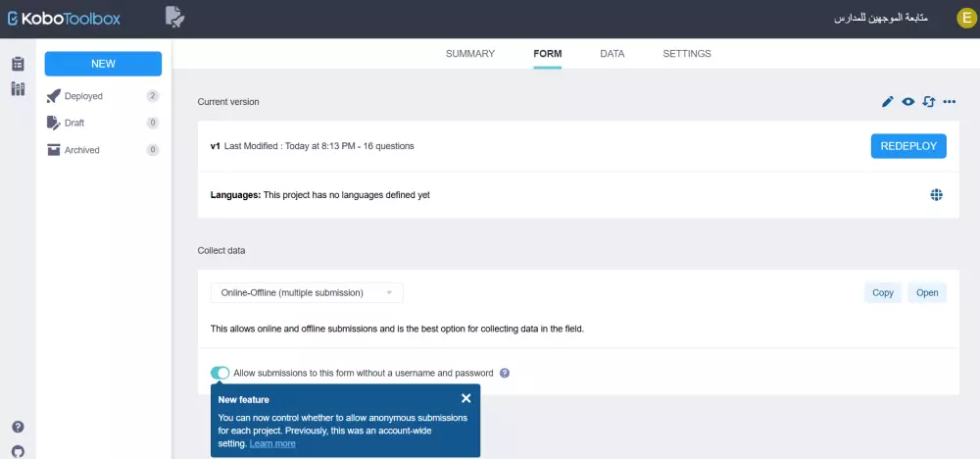The width and height of the screenshot is (980, 459).
Task: Click the v1 Last Modified version text
Action: 312,146
